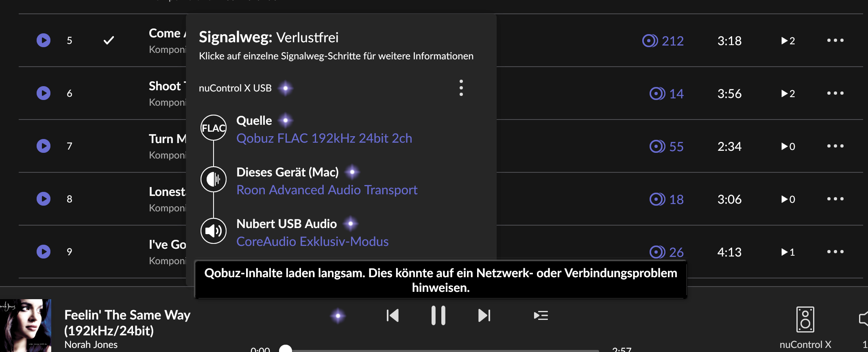The width and height of the screenshot is (868, 352).
Task: Click the FLAC source icon in signal path
Action: click(214, 128)
